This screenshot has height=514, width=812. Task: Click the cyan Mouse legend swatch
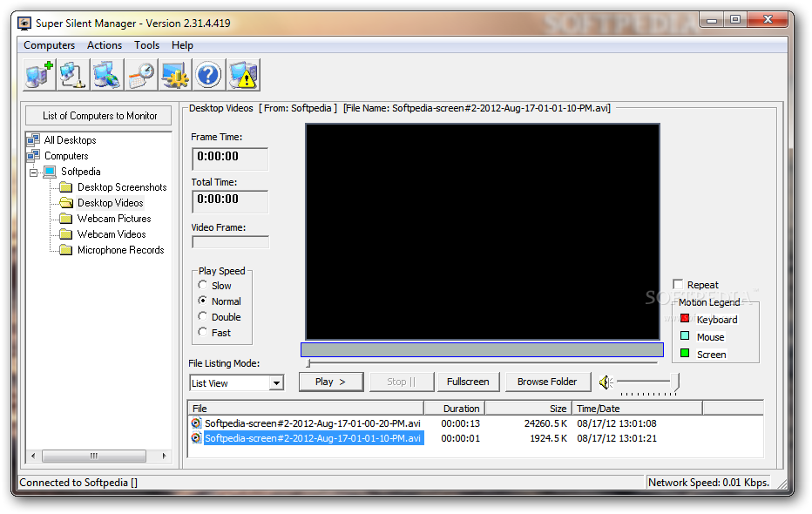[x=685, y=336]
